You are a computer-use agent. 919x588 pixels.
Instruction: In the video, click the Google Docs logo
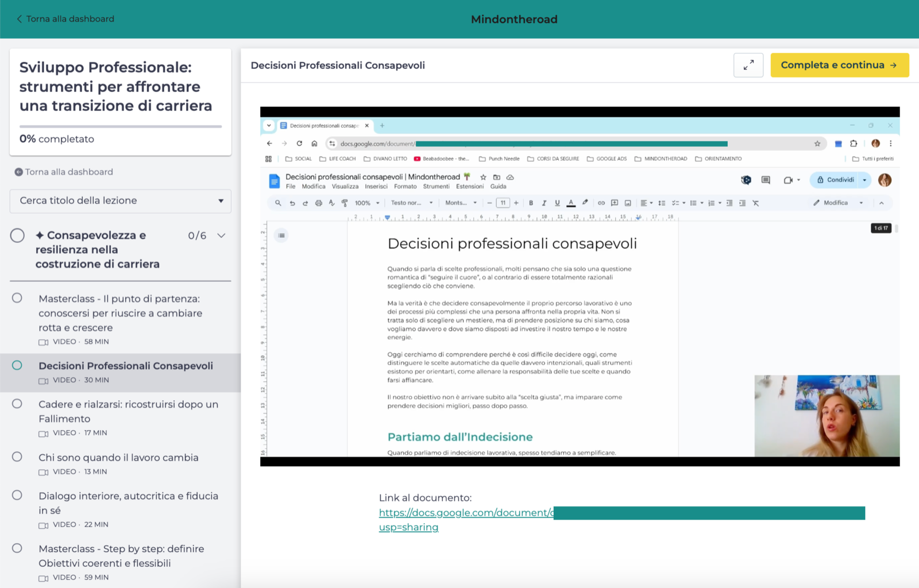coord(275,181)
